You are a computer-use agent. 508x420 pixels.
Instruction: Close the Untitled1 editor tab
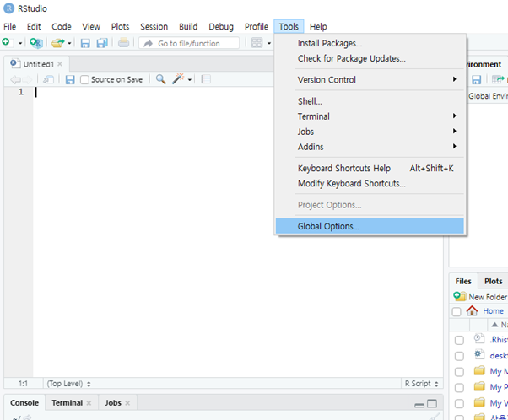pos(60,64)
